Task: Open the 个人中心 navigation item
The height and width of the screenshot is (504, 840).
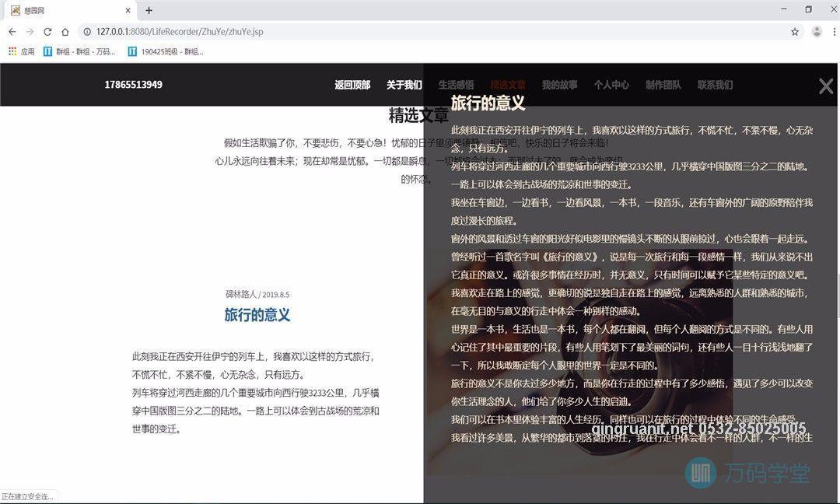Action: (x=611, y=85)
